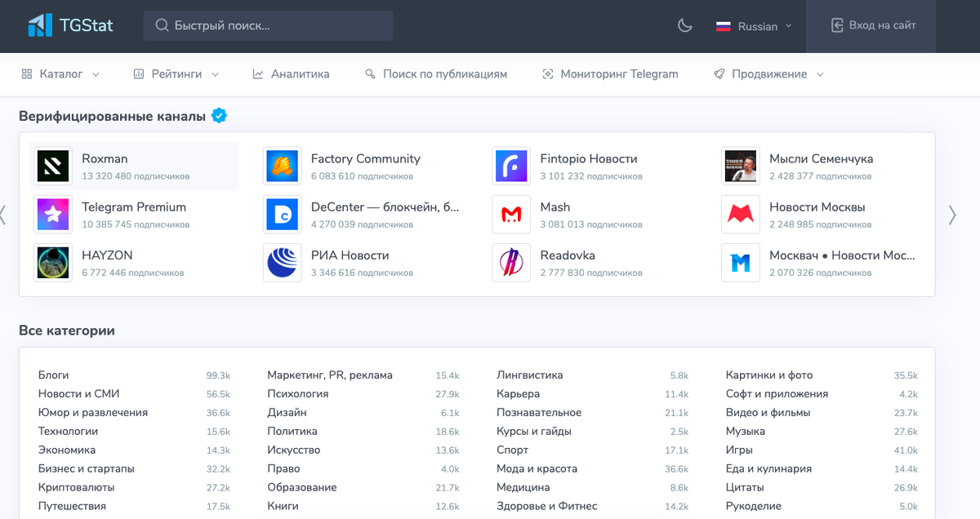This screenshot has height=519, width=980.
Task: Click the РИА Новости globe icon
Action: [x=283, y=263]
